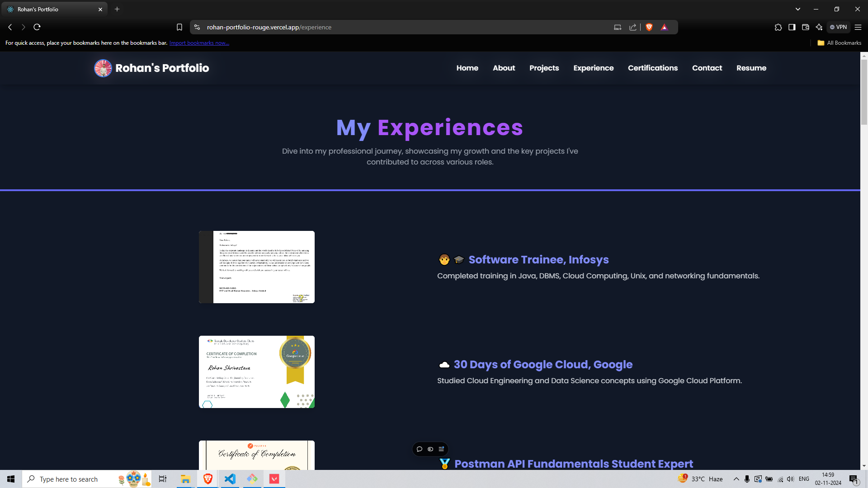
Task: Open the Extensions puzzle icon
Action: pos(778,27)
